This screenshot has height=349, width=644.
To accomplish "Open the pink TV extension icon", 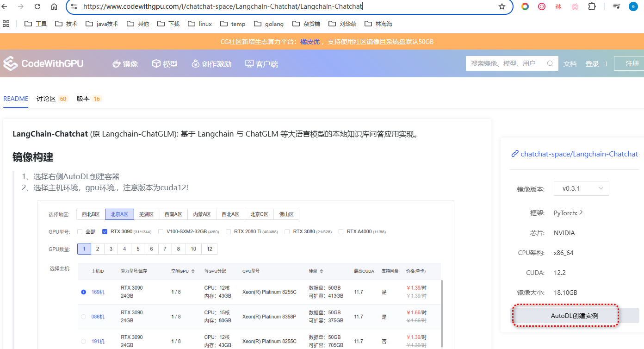I will pos(575,6).
